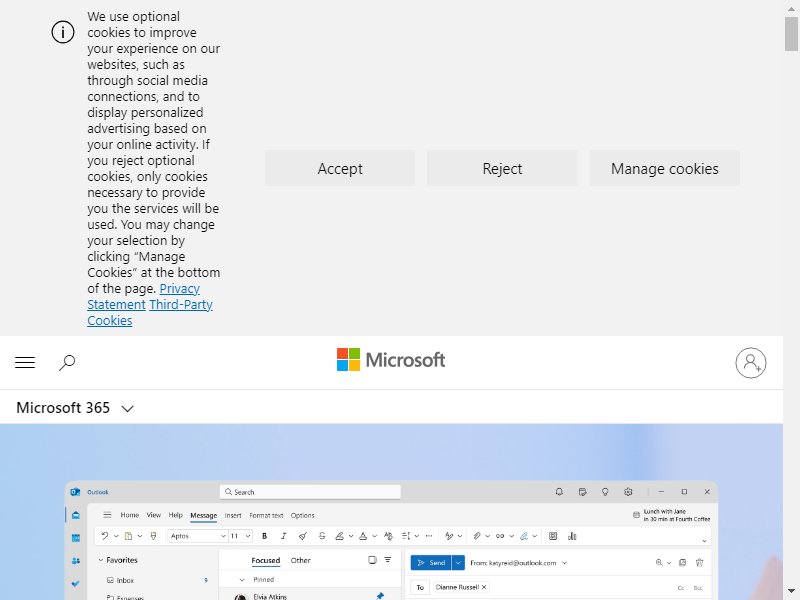Remove Dianne Russell recipient chip
Viewport: 800px width, 600px height.
484,587
